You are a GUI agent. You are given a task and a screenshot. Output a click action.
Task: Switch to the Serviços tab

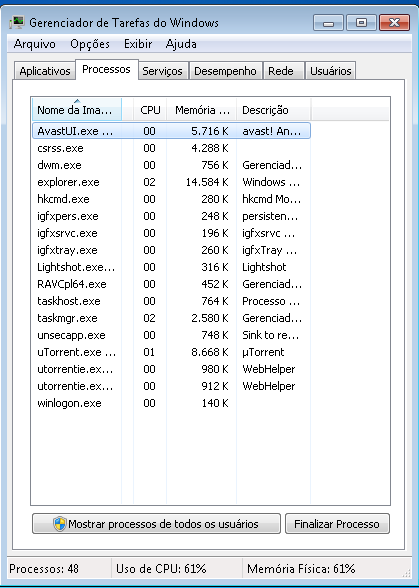162,71
